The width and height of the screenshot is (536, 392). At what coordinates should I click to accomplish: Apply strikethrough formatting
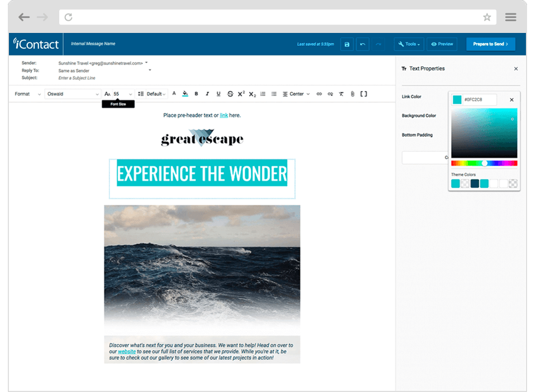(x=230, y=94)
